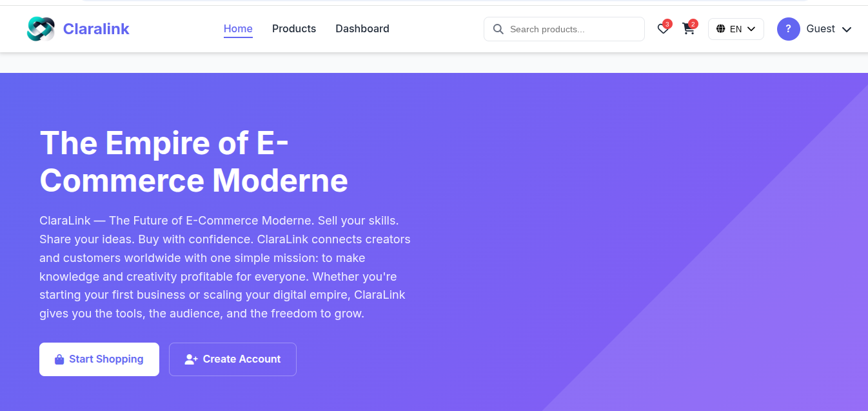The height and width of the screenshot is (411, 868).
Task: Open the shopping cart icon
Action: pyautogui.click(x=688, y=29)
